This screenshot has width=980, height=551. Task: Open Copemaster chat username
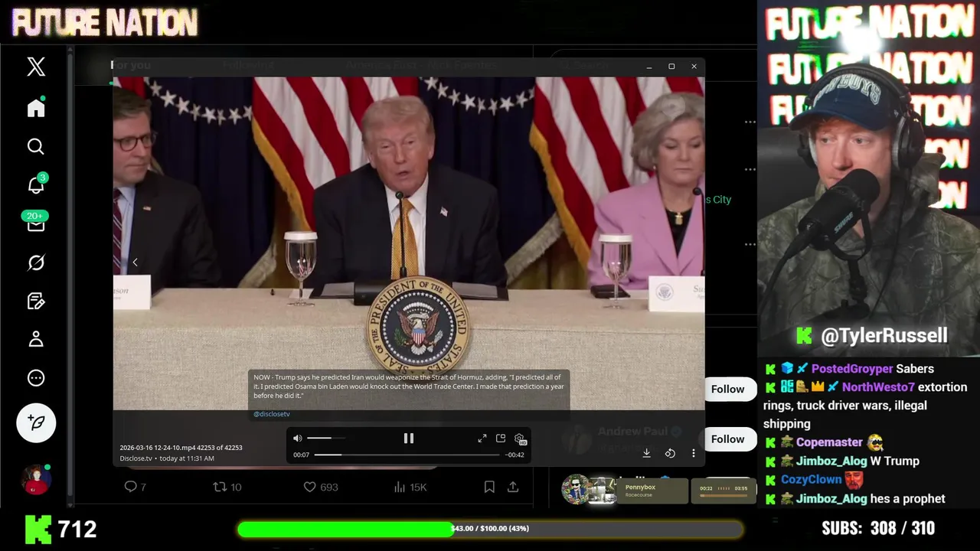pyautogui.click(x=829, y=442)
